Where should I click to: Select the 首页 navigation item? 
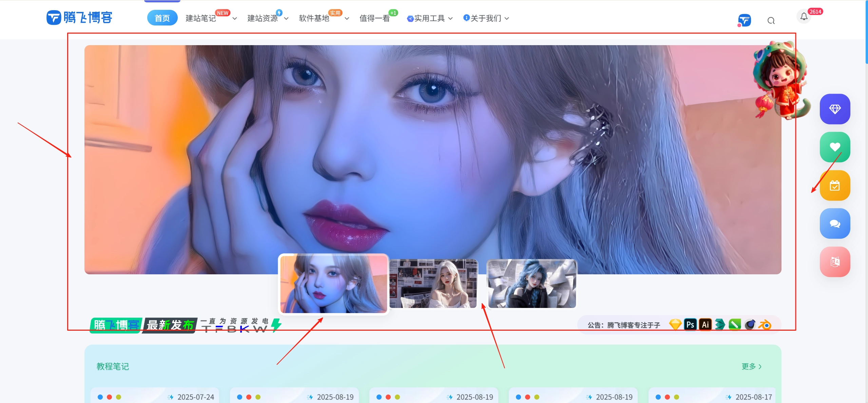(x=162, y=18)
